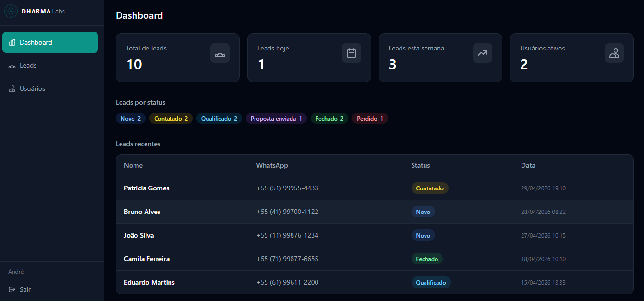Open the Usuários ativos card
The height and width of the screenshot is (301, 644).
click(572, 58)
